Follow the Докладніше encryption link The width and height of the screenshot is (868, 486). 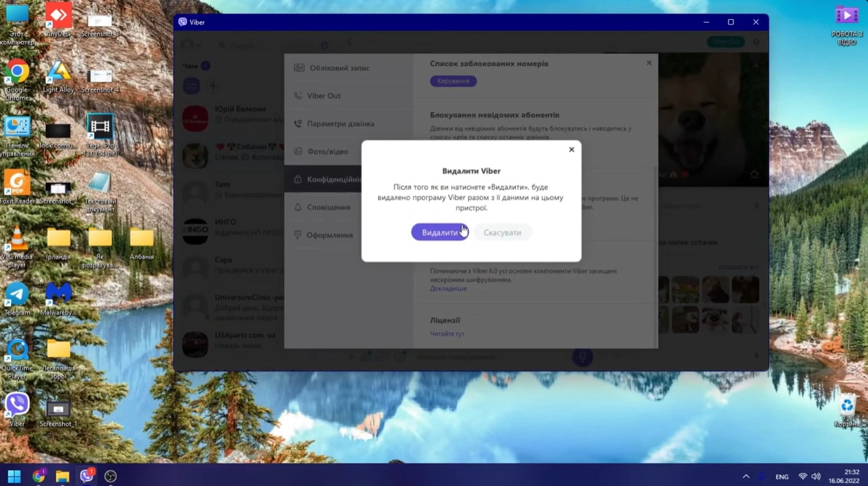pos(448,288)
